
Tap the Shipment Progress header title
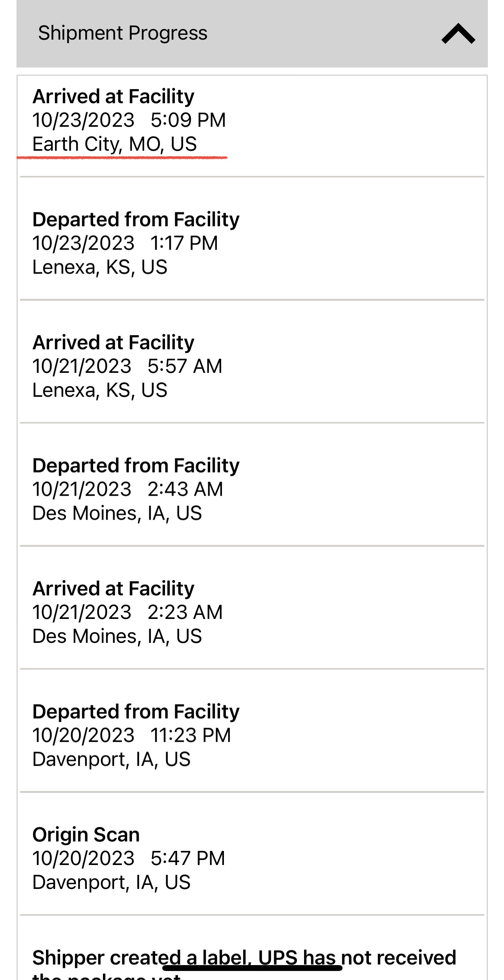(123, 33)
